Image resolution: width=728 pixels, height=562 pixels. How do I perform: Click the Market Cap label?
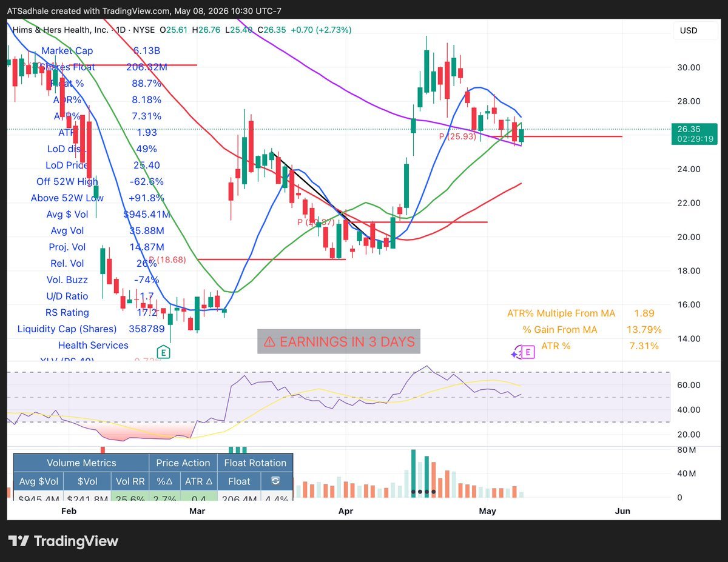coord(67,51)
